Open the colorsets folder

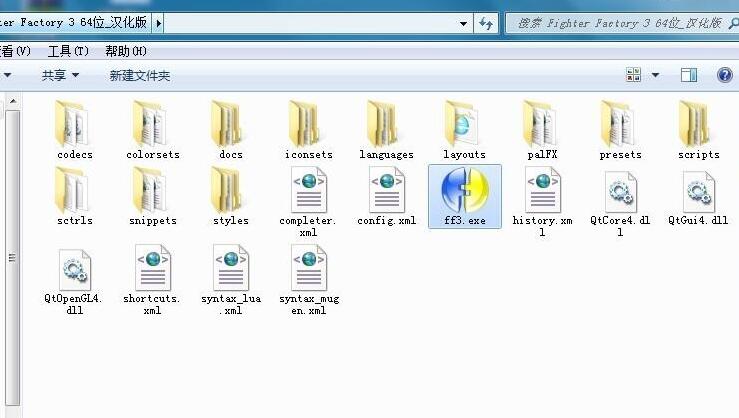point(153,130)
